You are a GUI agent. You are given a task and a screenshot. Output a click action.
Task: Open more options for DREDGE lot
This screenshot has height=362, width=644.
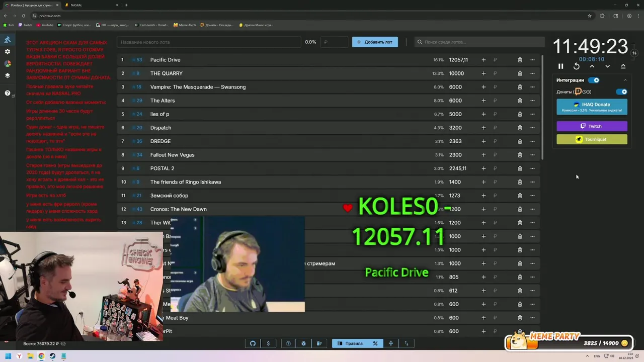click(x=532, y=141)
